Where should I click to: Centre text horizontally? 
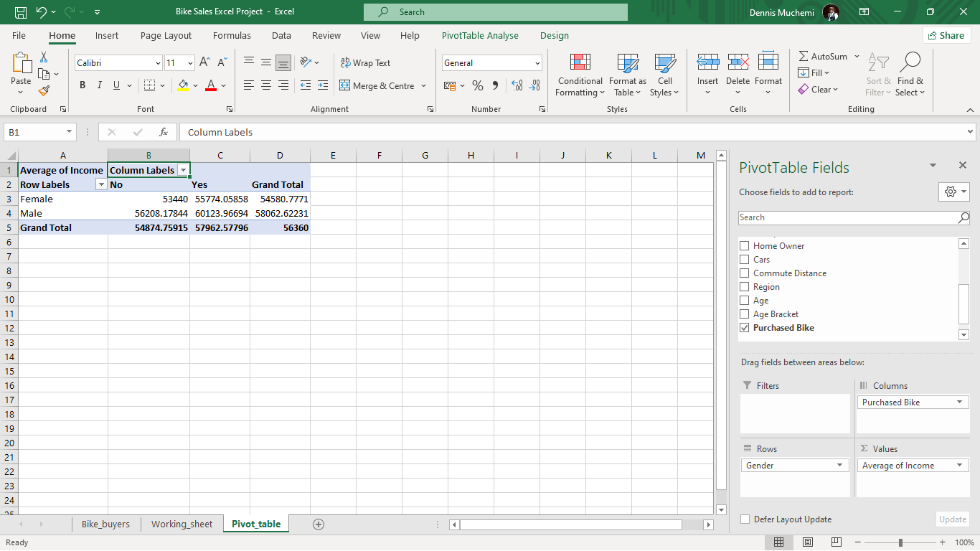click(266, 85)
